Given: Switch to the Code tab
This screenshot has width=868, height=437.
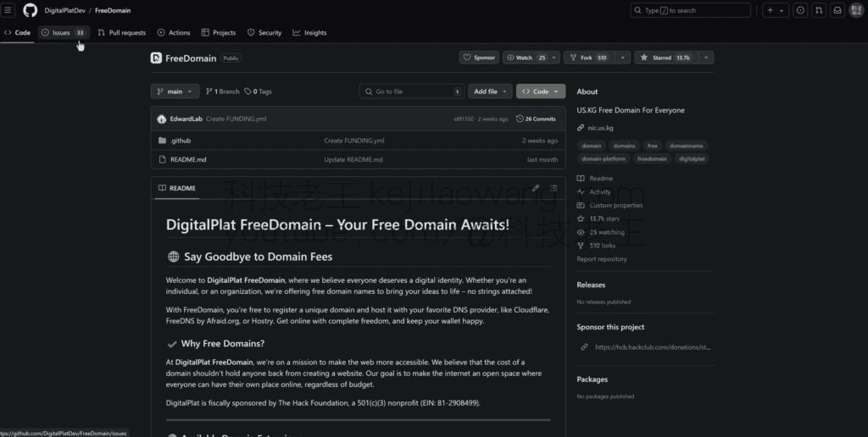Looking at the screenshot, I should point(17,33).
